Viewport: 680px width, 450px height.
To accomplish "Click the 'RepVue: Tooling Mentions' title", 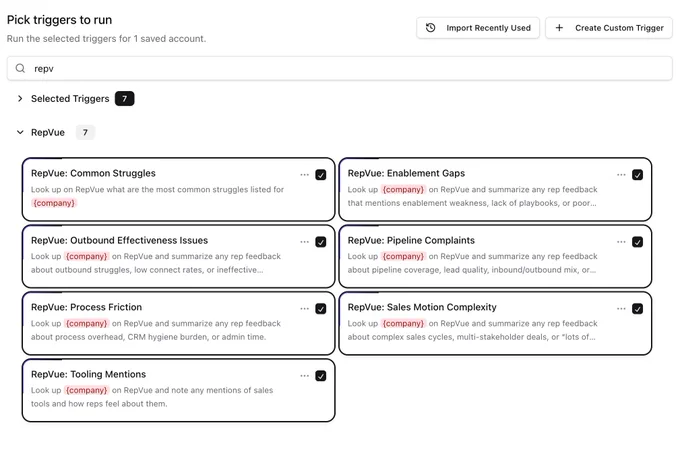I will click(88, 374).
